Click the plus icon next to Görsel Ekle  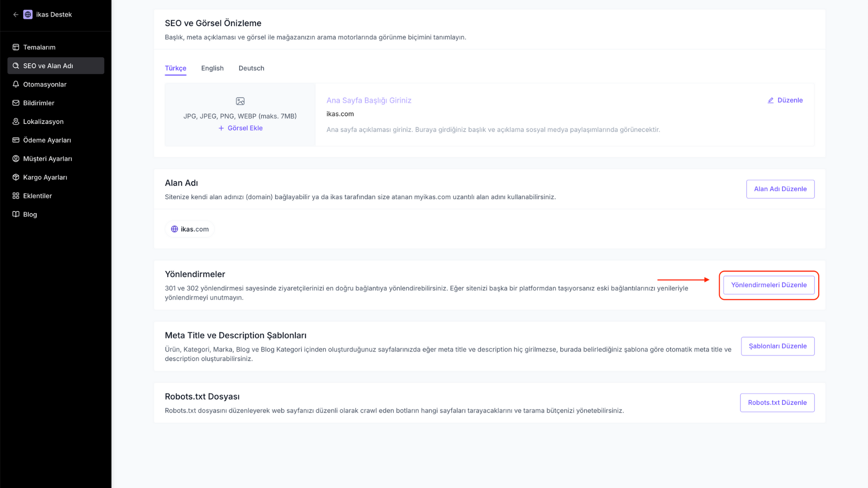[221, 128]
